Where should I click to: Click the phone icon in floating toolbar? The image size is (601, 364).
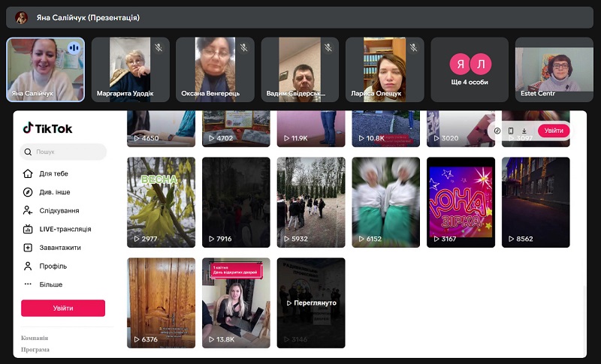tap(511, 131)
